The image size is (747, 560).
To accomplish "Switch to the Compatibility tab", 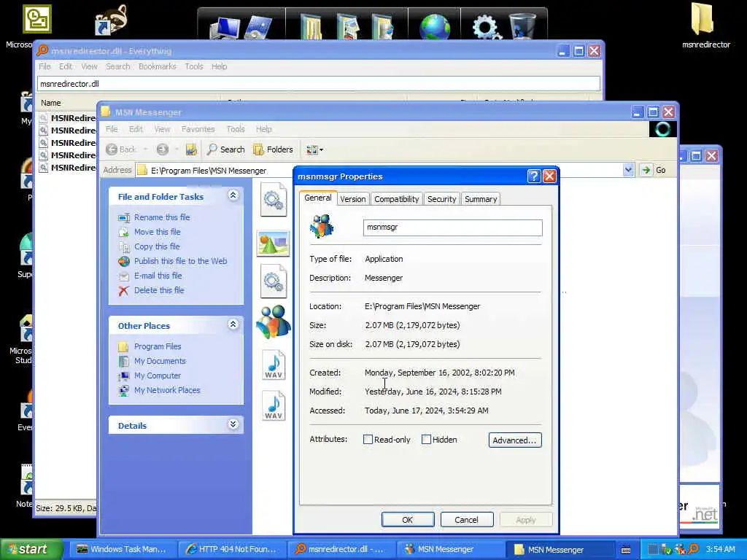I will [x=396, y=199].
